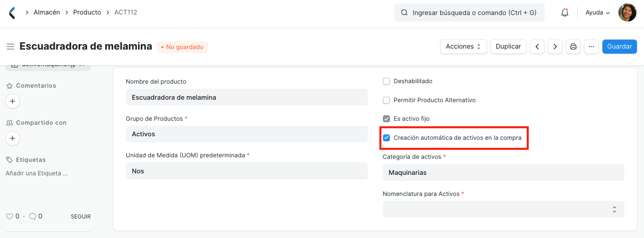Click the Categoría de activos field Maquinarias
This screenshot has width=644, height=238.
point(504,172)
